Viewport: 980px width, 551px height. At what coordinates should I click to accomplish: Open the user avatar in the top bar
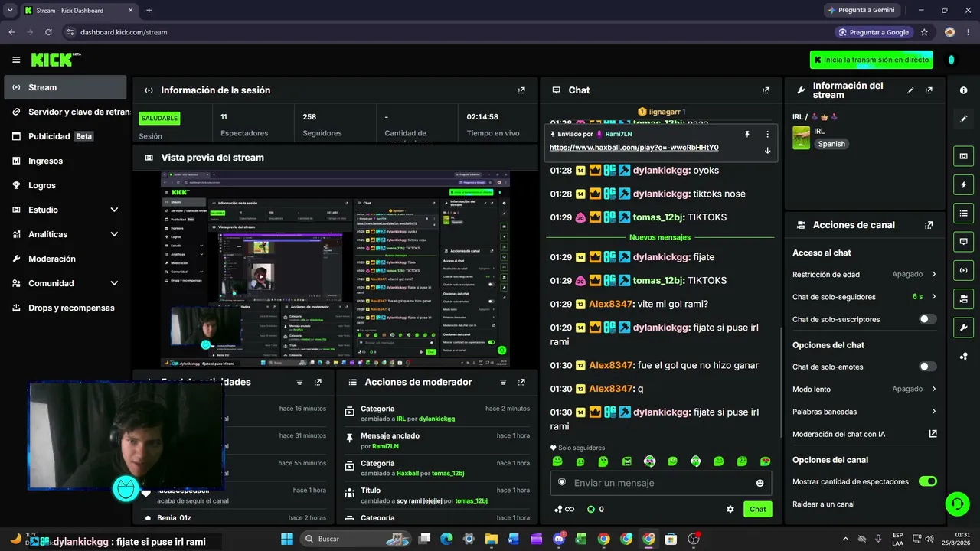point(951,60)
